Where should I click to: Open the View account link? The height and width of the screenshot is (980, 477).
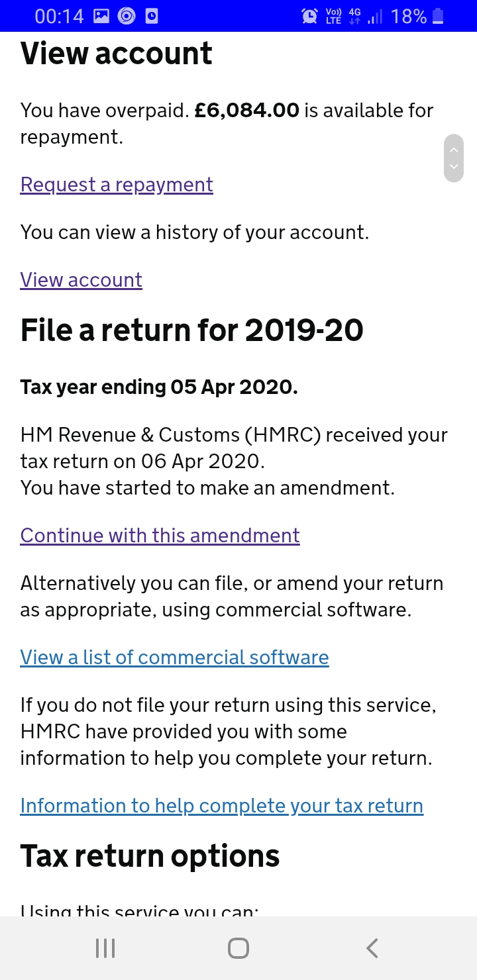(81, 279)
